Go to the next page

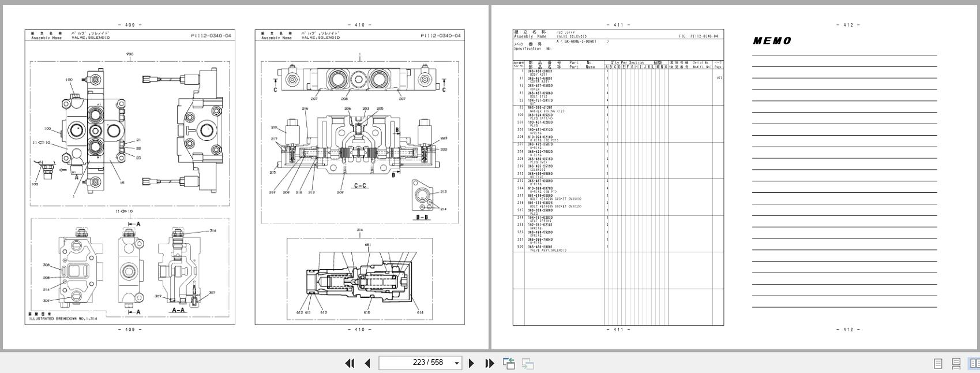coord(471,363)
